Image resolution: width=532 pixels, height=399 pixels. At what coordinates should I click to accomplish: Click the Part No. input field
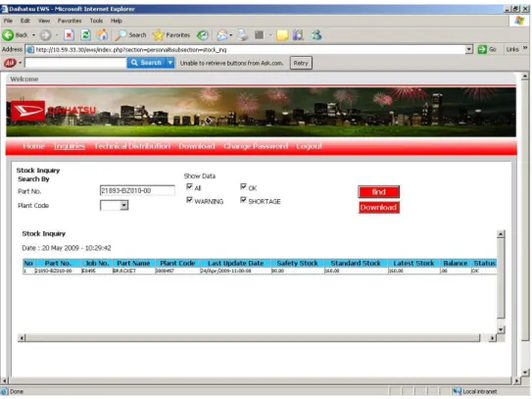(137, 190)
